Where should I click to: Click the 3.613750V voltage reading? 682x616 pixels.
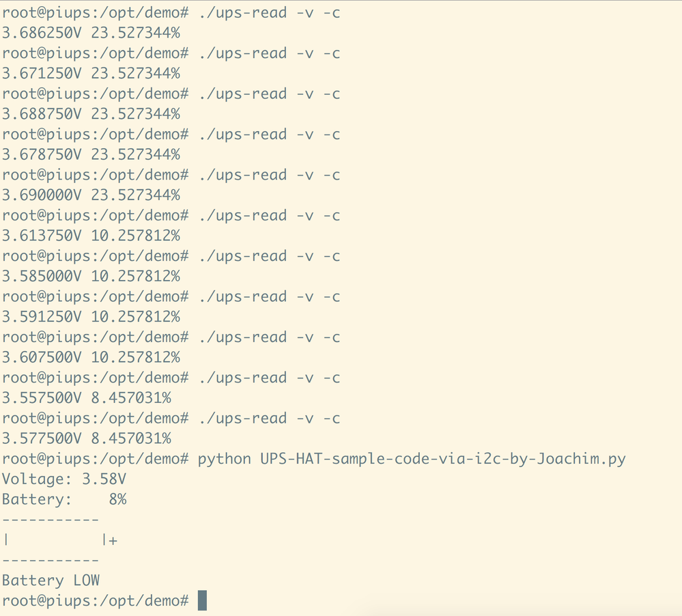coord(42,236)
